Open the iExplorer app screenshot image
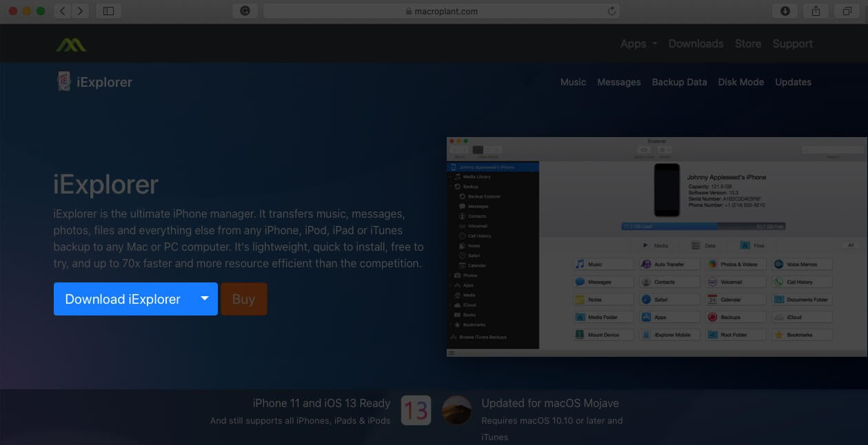 point(656,247)
